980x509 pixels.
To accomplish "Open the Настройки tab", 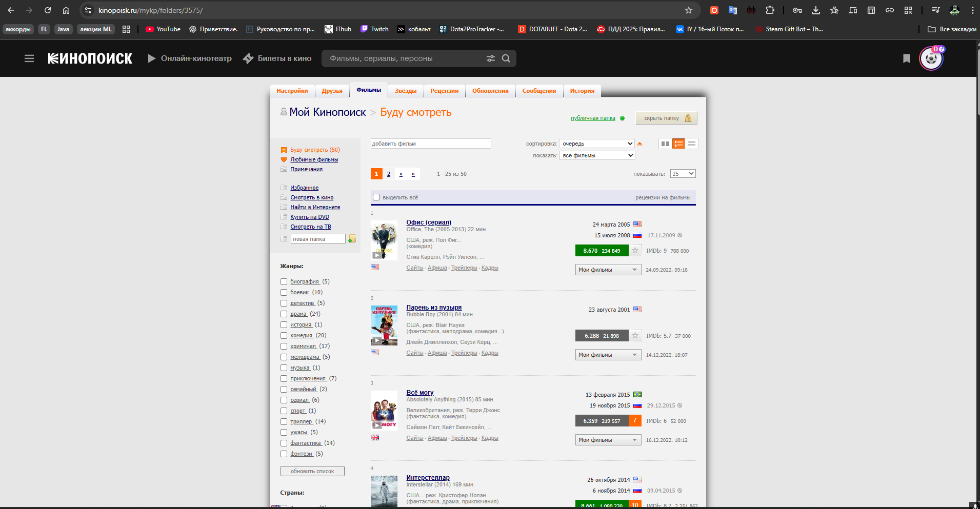I will click(292, 91).
